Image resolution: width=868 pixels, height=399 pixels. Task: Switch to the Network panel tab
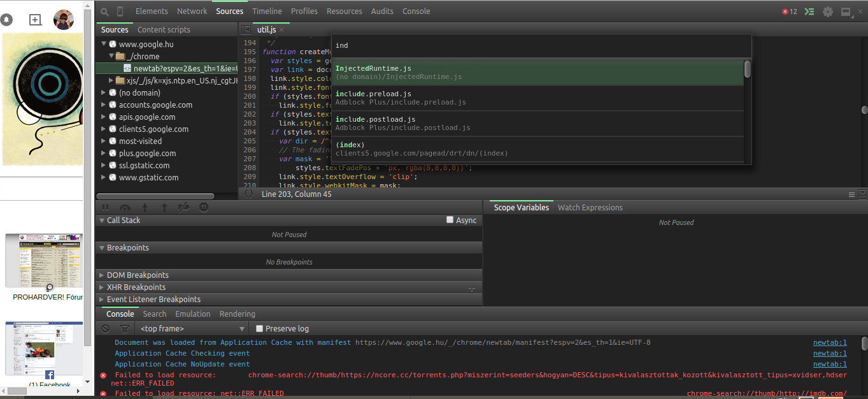(x=192, y=11)
